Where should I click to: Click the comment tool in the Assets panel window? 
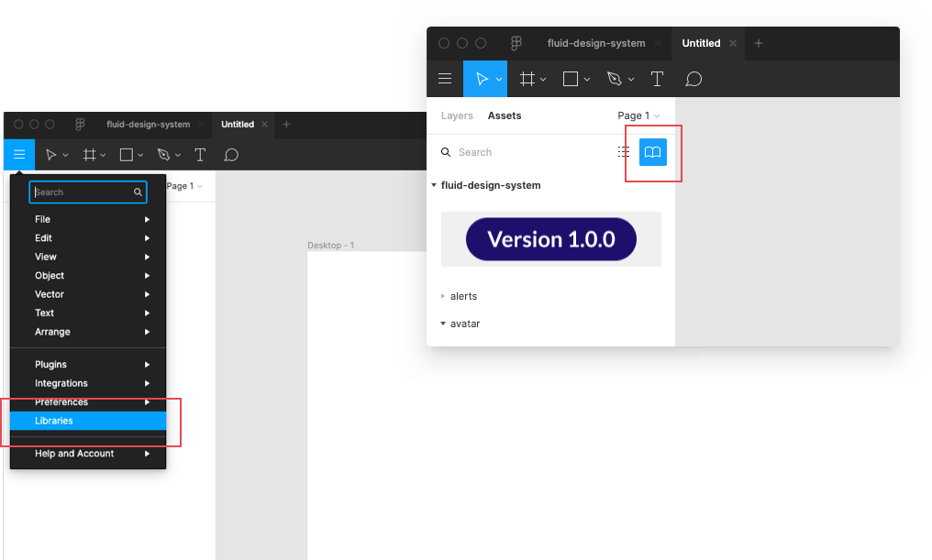tap(693, 80)
